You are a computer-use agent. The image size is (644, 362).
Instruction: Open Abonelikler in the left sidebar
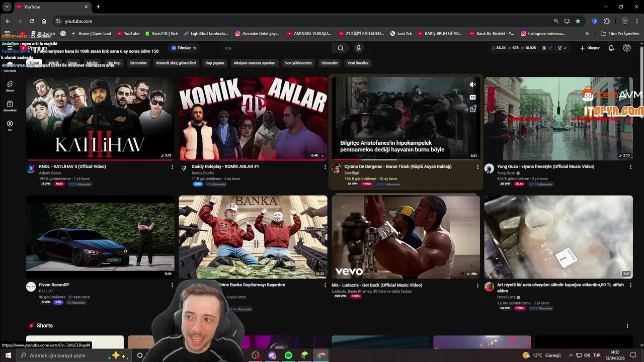pos(10,106)
